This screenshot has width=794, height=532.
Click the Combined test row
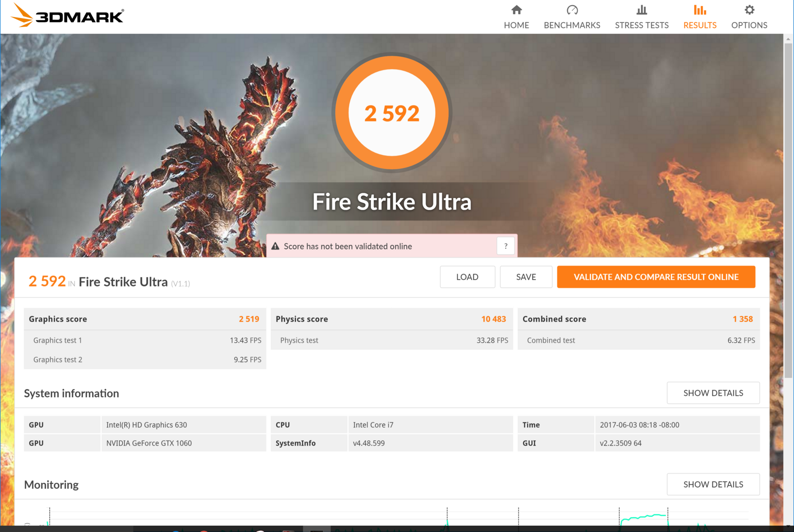point(639,340)
